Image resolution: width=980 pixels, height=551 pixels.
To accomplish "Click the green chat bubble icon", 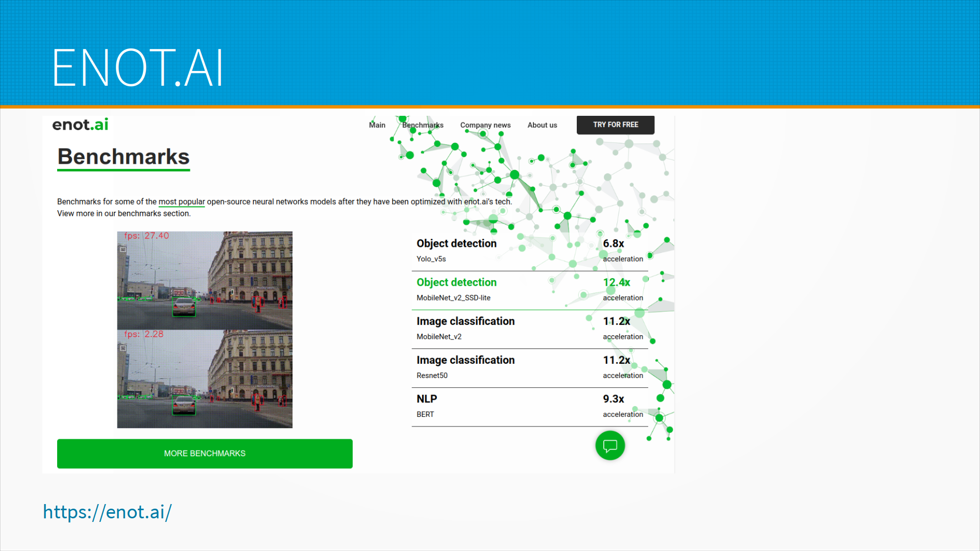I will pyautogui.click(x=610, y=445).
